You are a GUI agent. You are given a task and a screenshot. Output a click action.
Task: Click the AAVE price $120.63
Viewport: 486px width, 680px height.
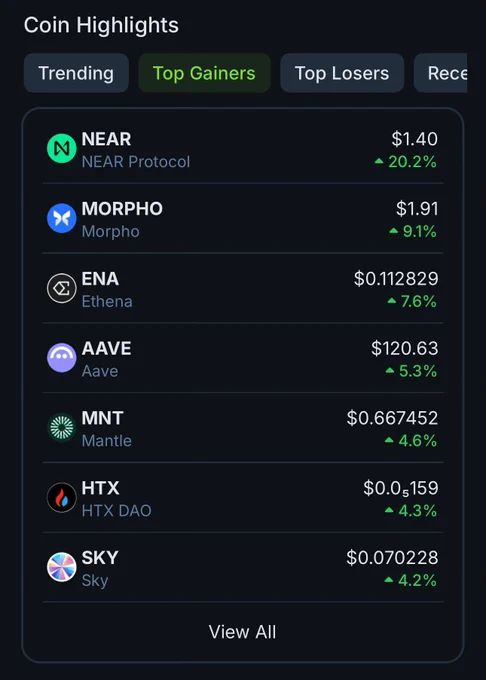point(404,349)
